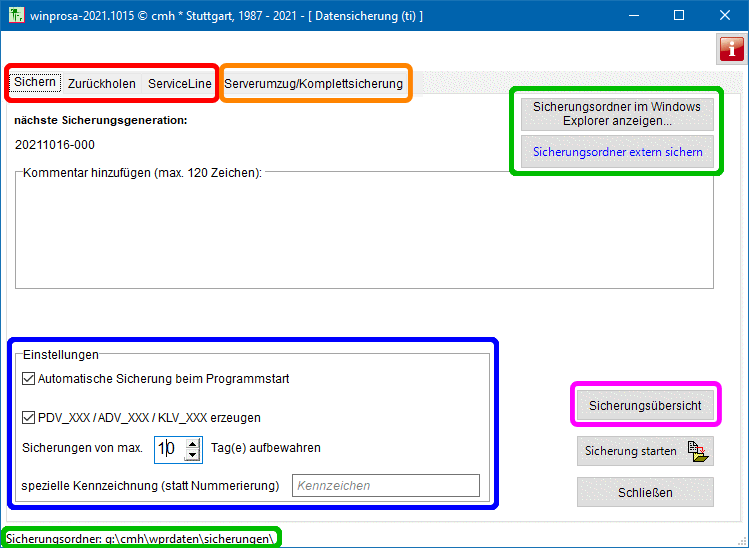The image size is (749, 548).
Task: Click the Sicherungsordner path in status bar
Action: tap(140, 538)
